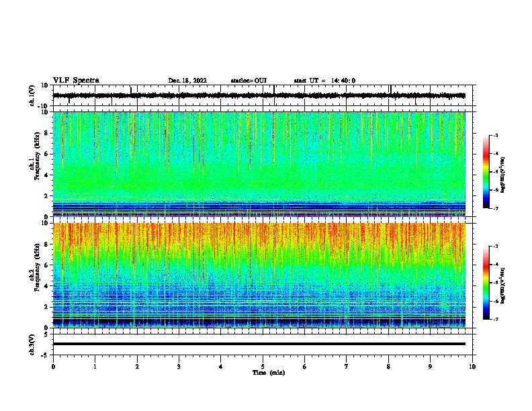Click the "-7" label on ch.2 color bar
The height and width of the screenshot is (411, 532).
coord(495,320)
